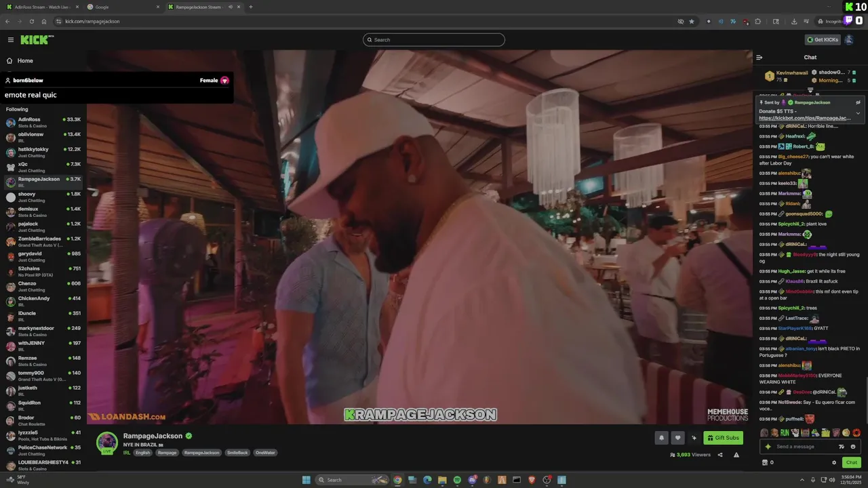This screenshot has height=488, width=868.
Task: Report stream with warning triangle icon
Action: pos(736,455)
